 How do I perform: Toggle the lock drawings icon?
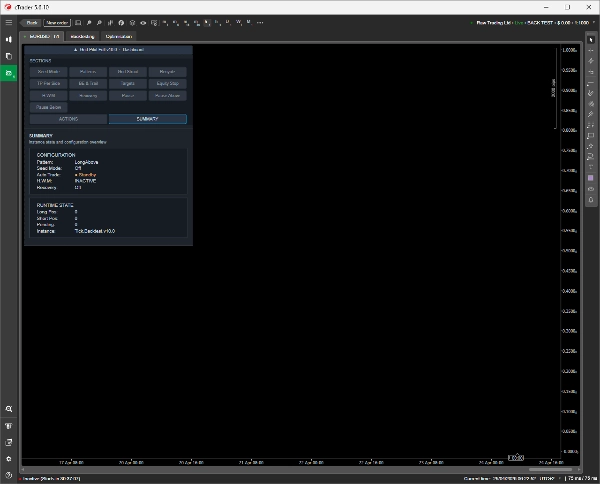(591, 200)
